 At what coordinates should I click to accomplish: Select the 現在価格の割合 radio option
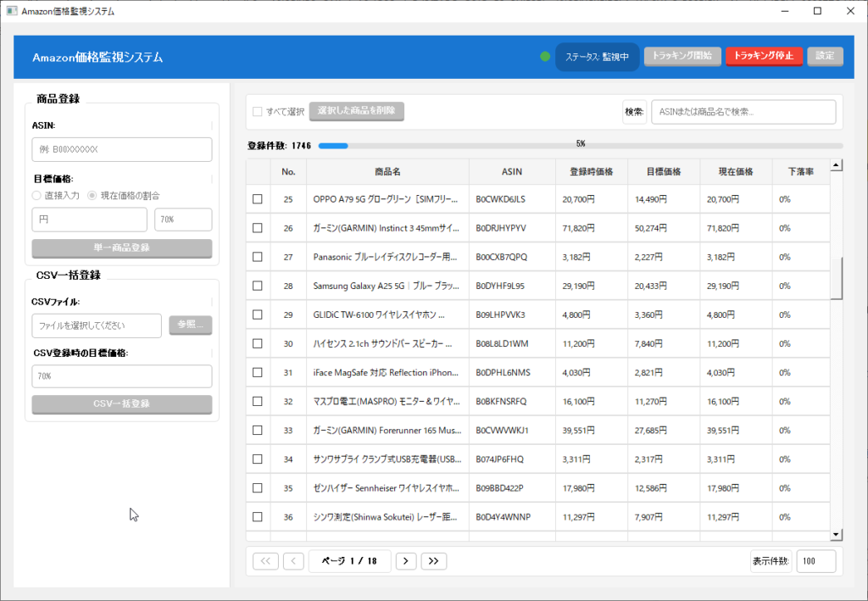[x=93, y=196]
